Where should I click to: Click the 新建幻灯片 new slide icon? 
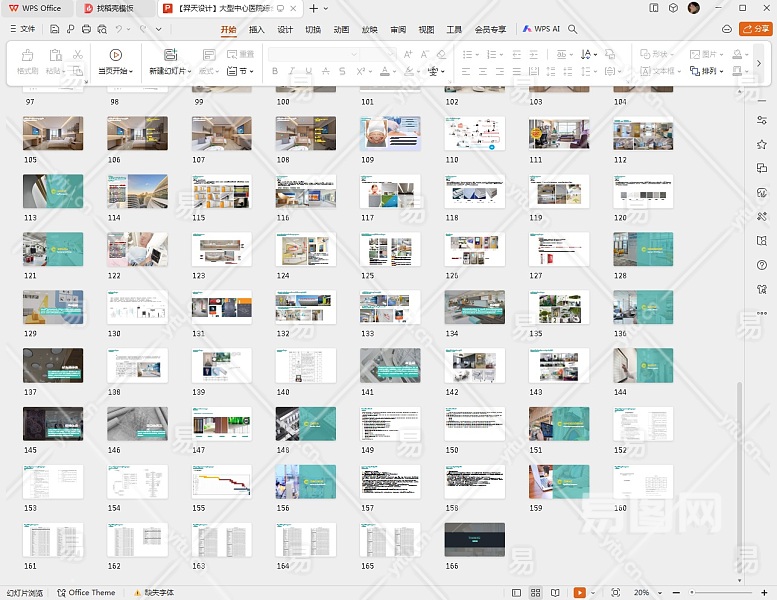click(x=170, y=55)
